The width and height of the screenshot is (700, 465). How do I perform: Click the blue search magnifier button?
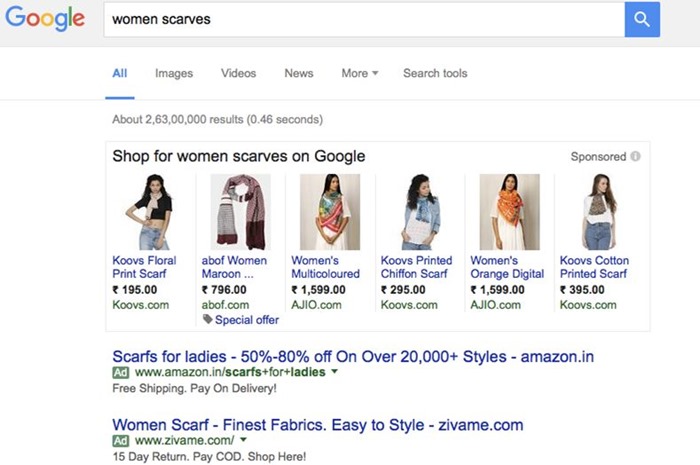coord(642,19)
